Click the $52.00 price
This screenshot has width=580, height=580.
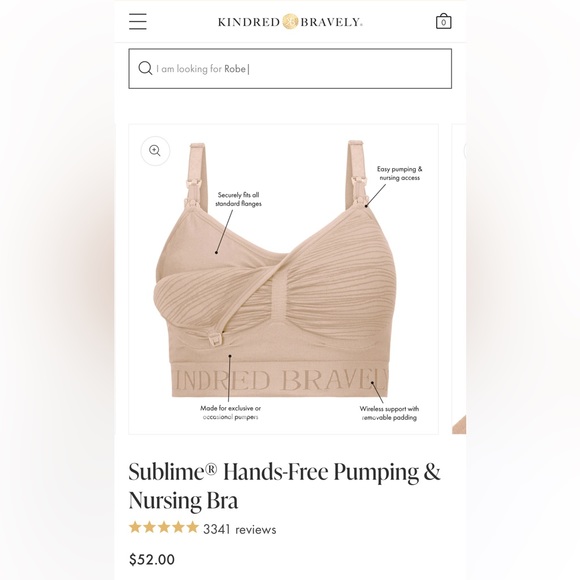pyautogui.click(x=152, y=559)
